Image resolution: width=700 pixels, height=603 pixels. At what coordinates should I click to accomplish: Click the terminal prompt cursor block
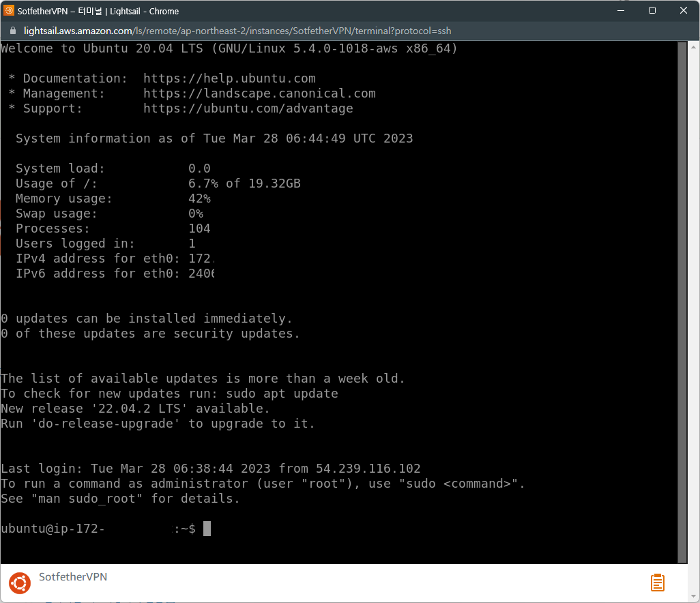coord(207,529)
